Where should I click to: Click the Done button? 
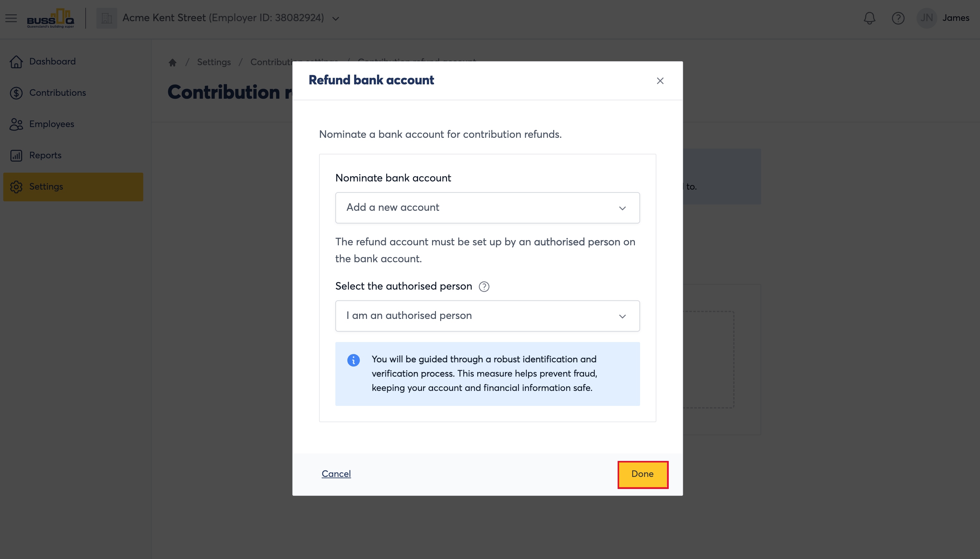click(x=643, y=475)
